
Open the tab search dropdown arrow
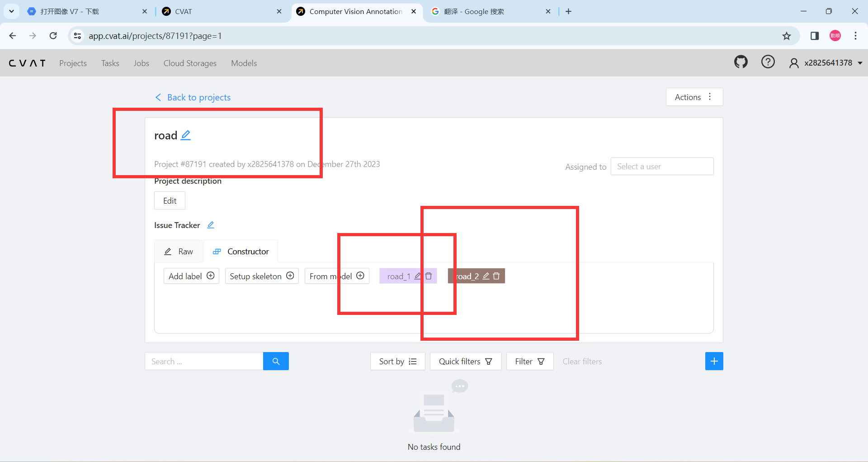point(11,11)
